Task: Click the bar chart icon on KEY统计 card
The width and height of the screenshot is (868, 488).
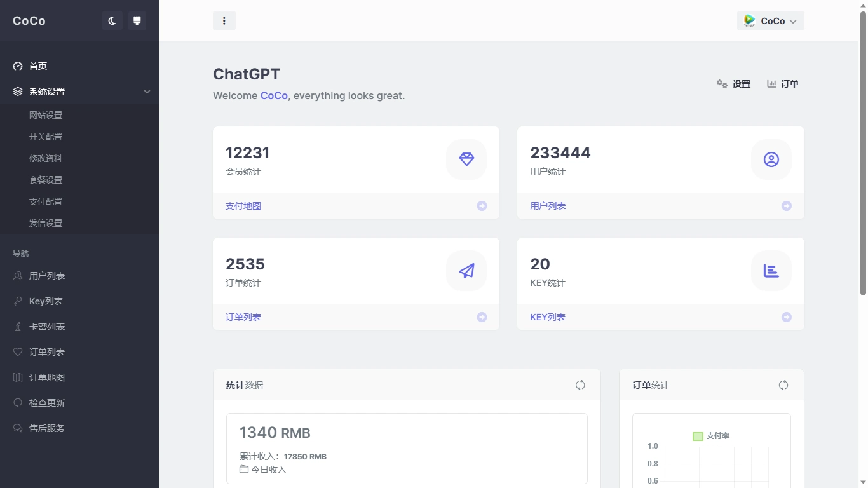Action: (x=771, y=271)
